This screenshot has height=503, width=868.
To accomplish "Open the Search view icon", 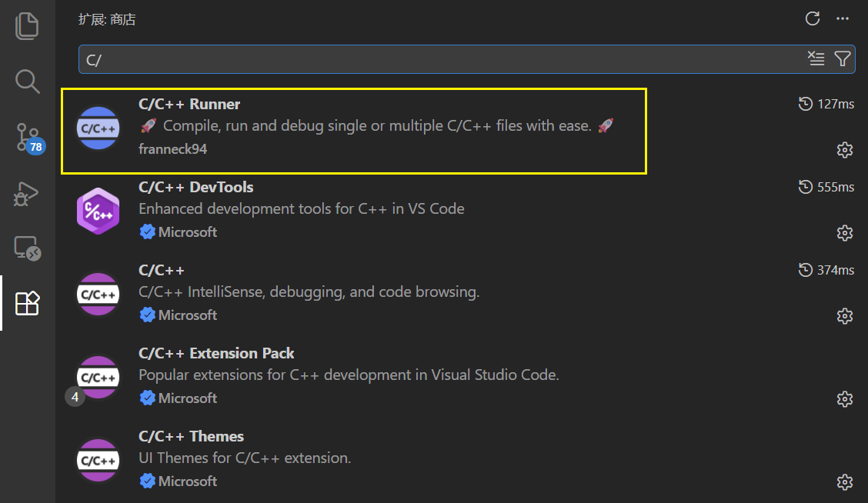I will click(x=27, y=82).
